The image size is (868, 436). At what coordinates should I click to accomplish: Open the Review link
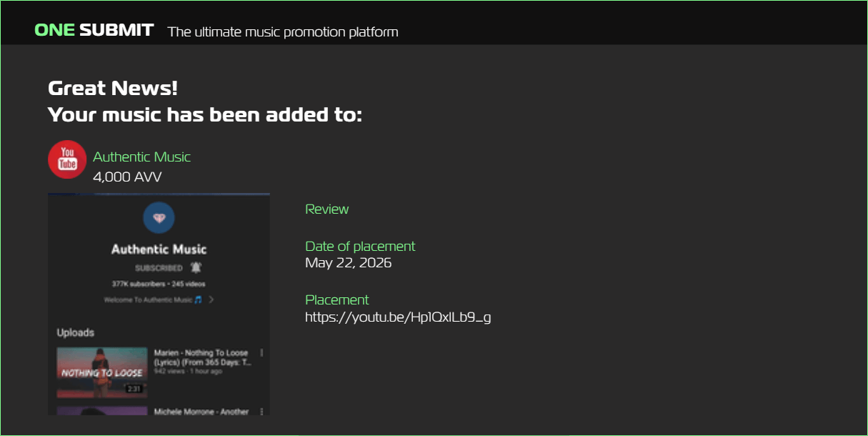tap(326, 209)
